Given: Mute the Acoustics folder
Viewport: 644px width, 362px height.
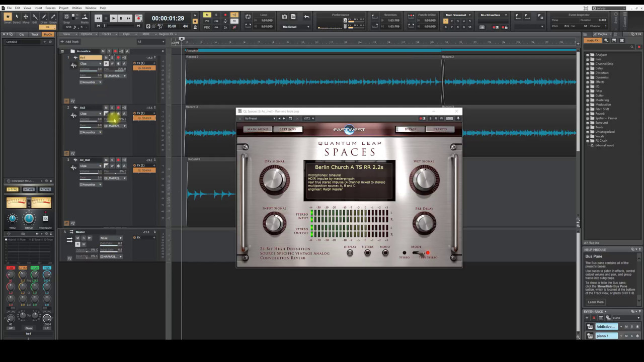Looking at the screenshot, I should pos(103,51).
